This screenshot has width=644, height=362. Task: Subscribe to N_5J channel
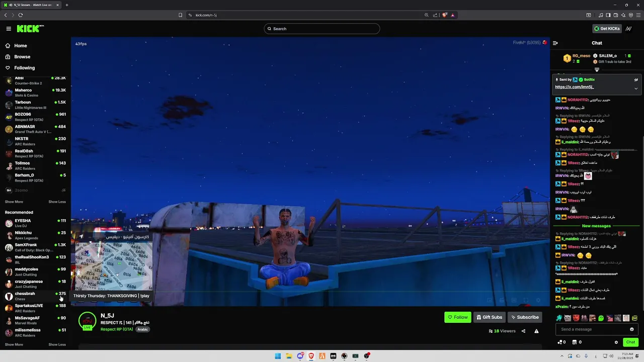525,317
